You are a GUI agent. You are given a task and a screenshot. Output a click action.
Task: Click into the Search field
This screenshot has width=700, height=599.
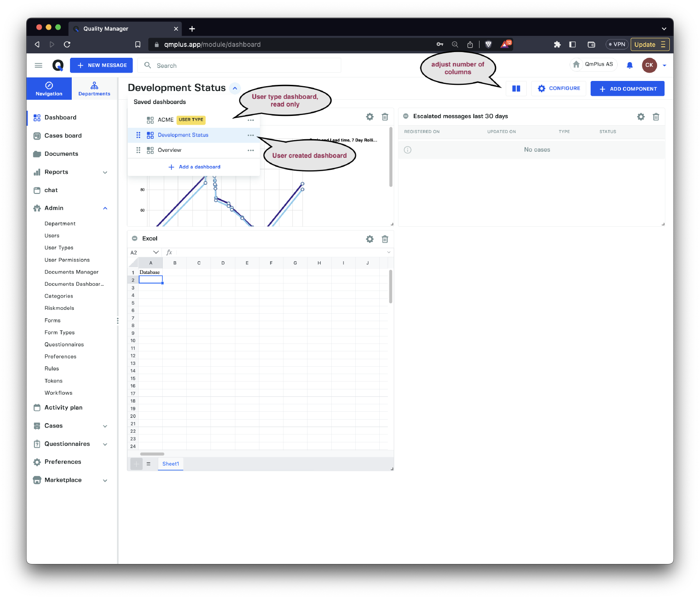245,66
